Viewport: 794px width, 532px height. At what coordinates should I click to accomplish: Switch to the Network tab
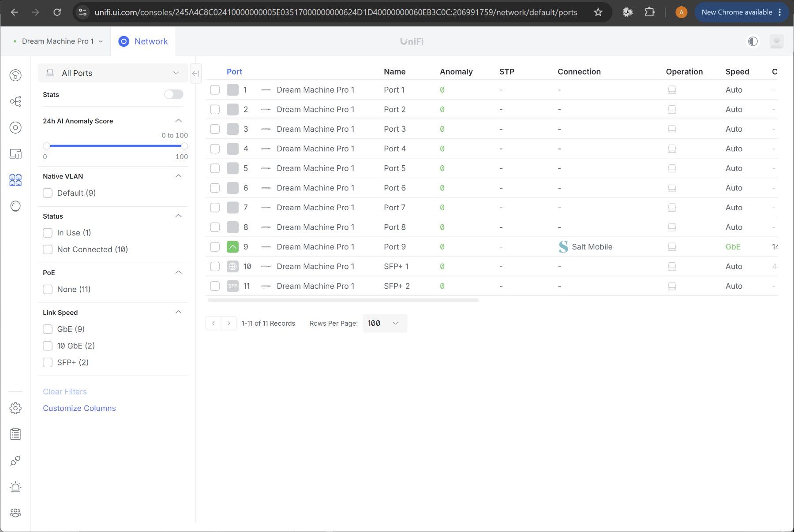click(x=143, y=41)
